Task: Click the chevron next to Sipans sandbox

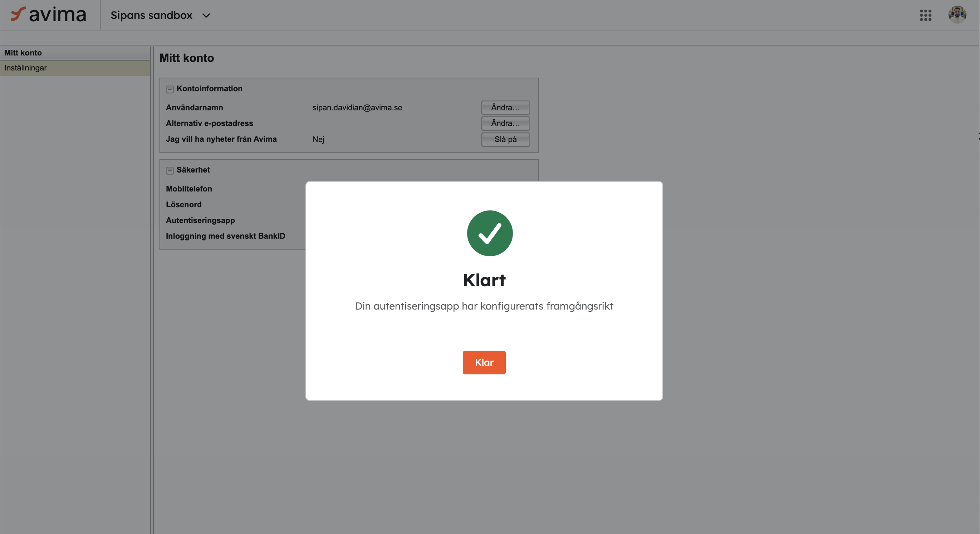Action: 206,16
